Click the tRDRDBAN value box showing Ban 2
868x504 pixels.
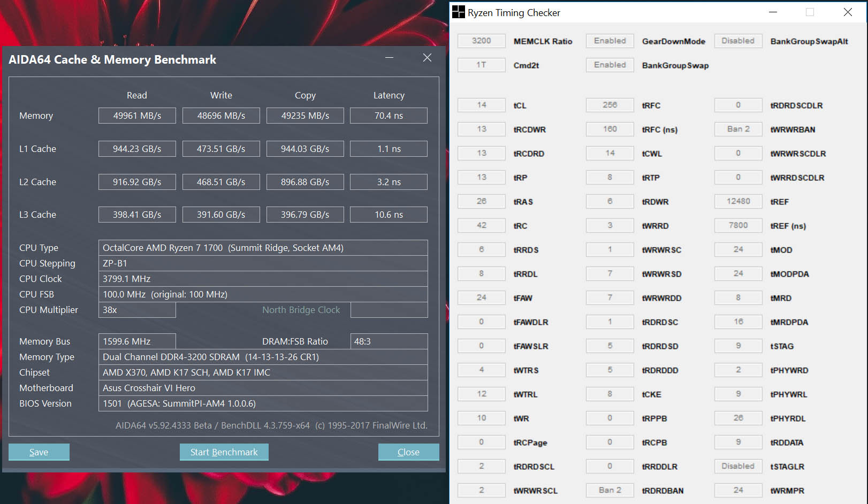point(610,490)
